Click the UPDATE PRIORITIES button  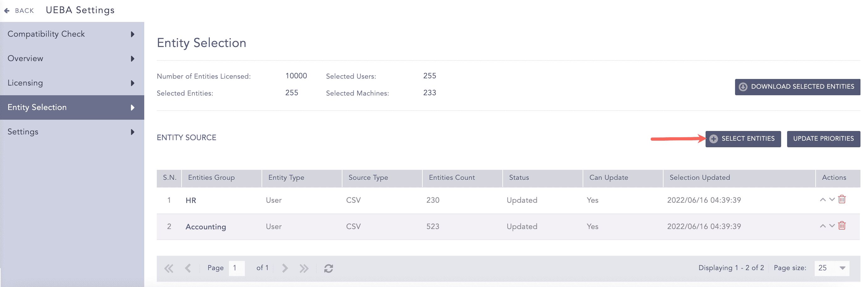click(x=823, y=139)
